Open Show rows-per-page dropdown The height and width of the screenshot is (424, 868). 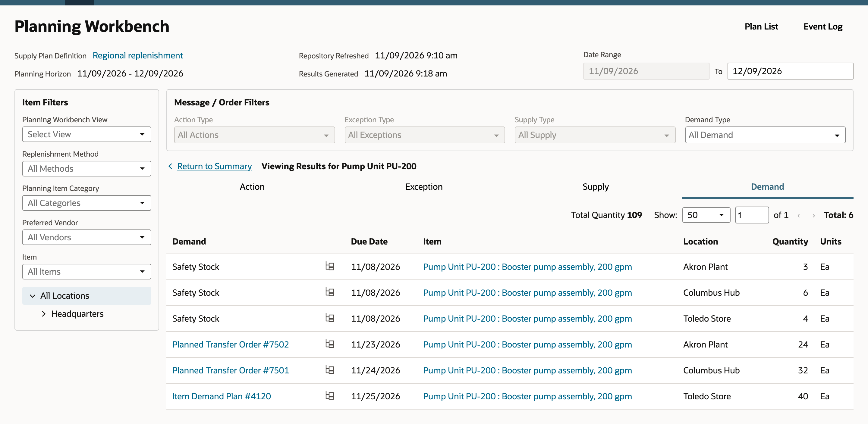[706, 215]
